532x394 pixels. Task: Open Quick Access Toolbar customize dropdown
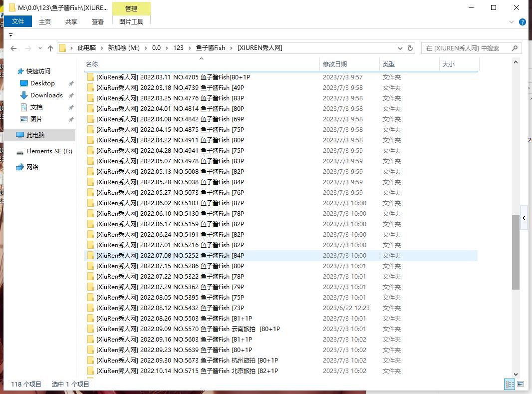[x=11, y=35]
